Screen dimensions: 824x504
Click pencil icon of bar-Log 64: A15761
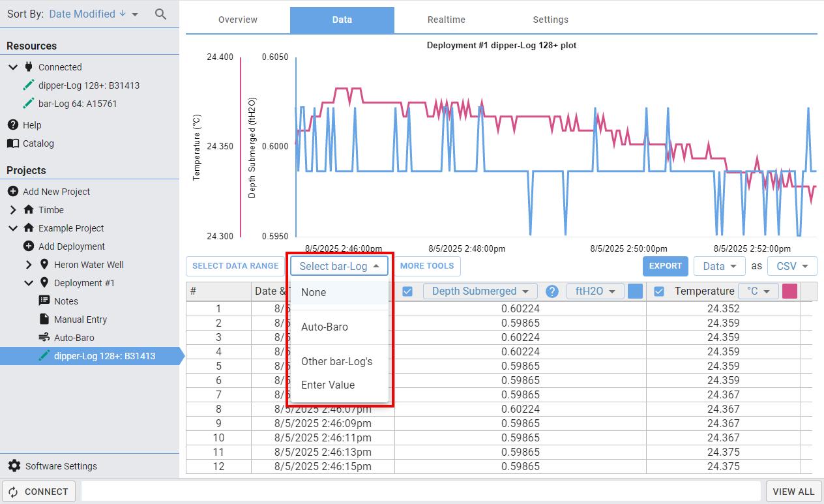29,103
